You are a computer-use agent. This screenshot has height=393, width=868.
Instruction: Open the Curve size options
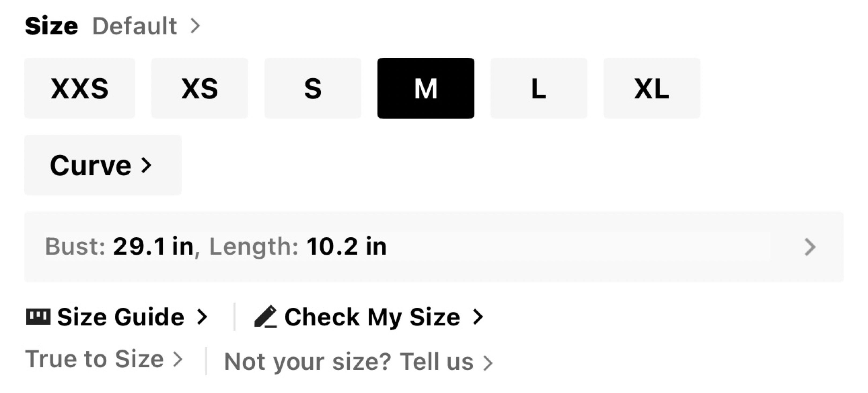[x=103, y=165]
